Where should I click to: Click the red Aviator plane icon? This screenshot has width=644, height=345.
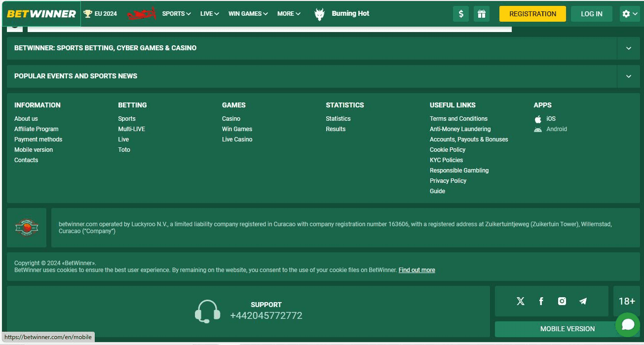142,14
